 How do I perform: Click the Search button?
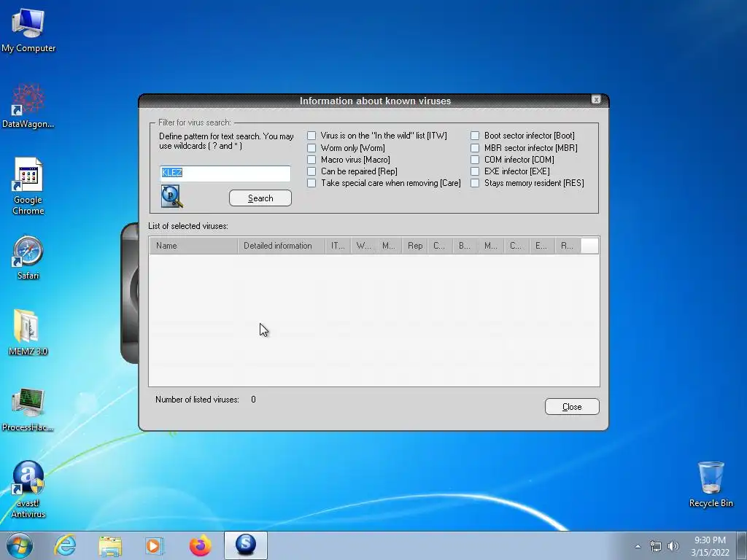[260, 198]
